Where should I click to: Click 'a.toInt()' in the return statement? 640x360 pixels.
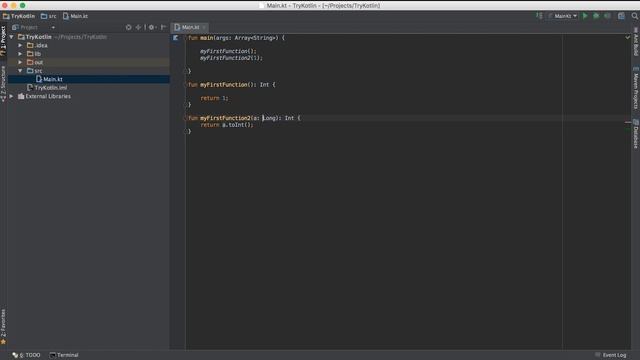(236, 125)
